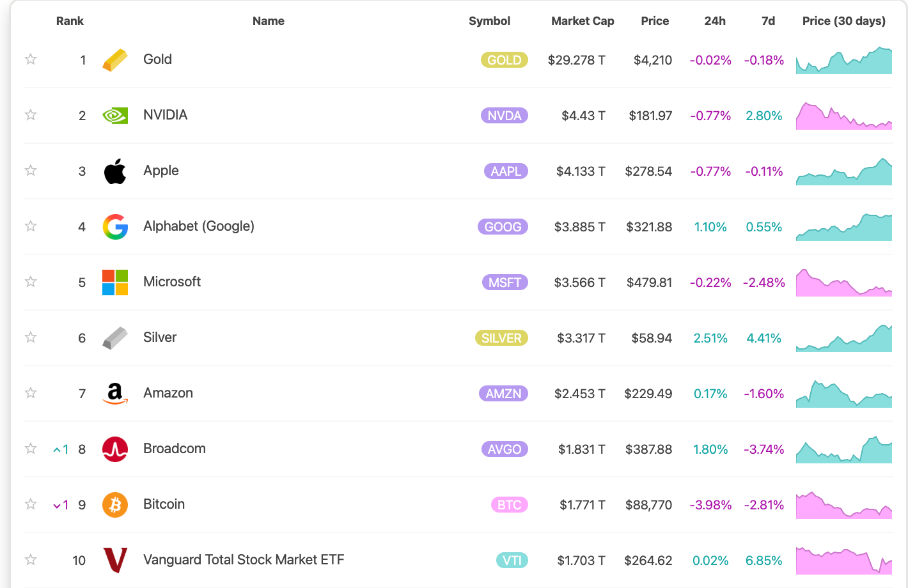The width and height of the screenshot is (908, 588).
Task: Click the Price column header
Action: point(655,21)
